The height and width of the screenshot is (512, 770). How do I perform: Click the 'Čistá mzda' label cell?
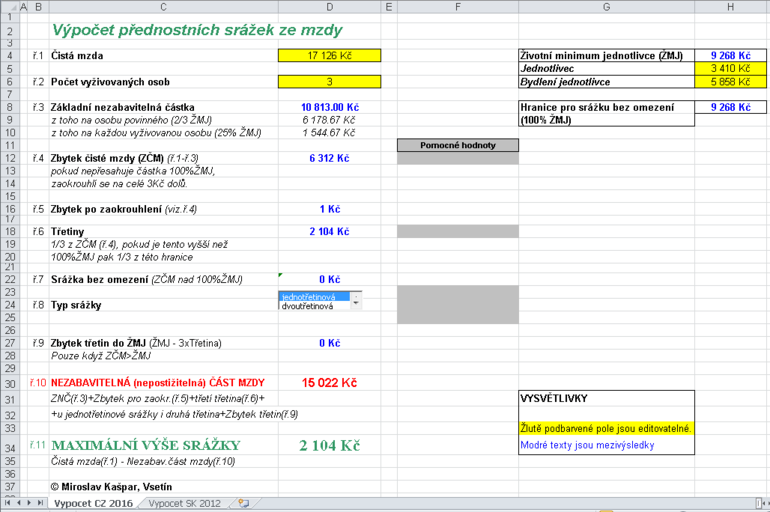pos(77,55)
